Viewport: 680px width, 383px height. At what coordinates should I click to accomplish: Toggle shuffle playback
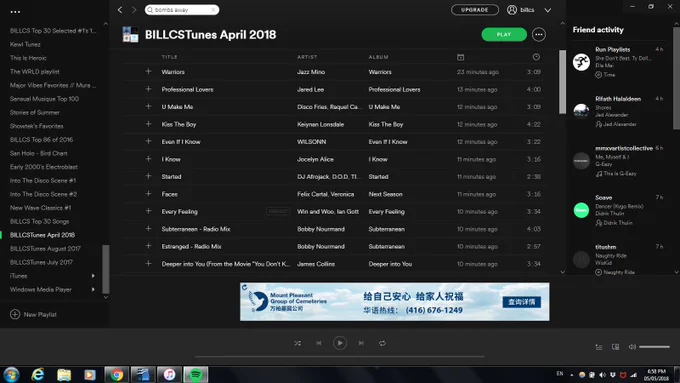298,343
